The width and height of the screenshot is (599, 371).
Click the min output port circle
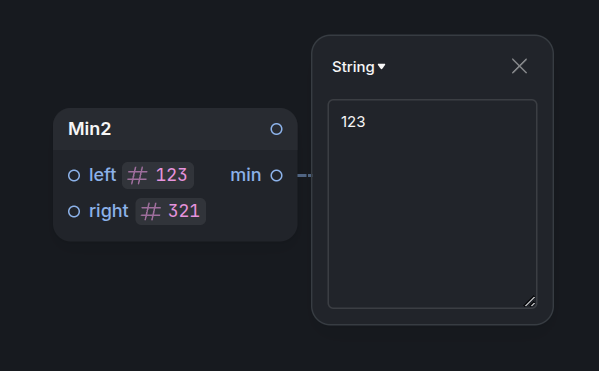tap(276, 175)
